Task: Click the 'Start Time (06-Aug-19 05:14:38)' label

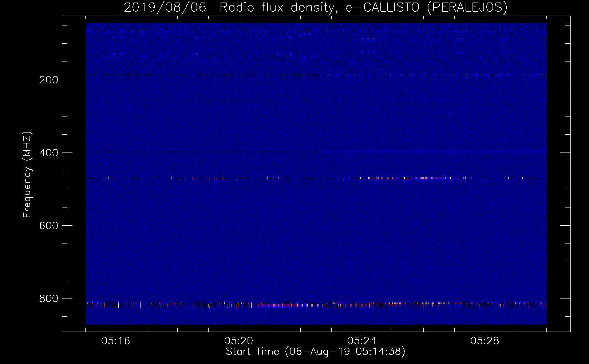Action: (x=316, y=352)
